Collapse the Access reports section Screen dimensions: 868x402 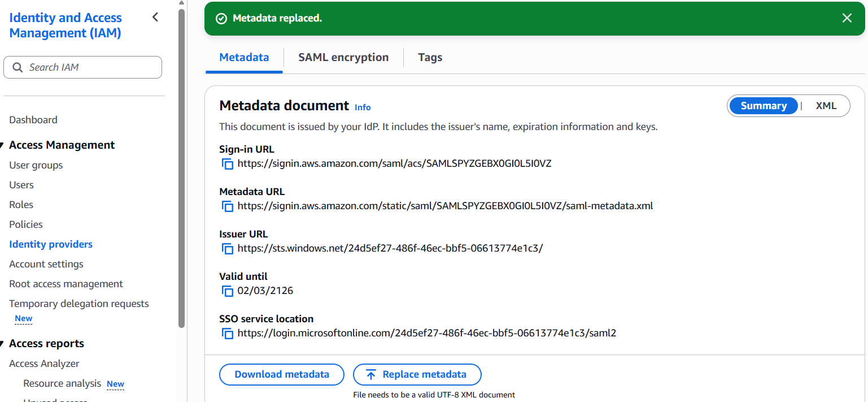[x=2, y=344]
